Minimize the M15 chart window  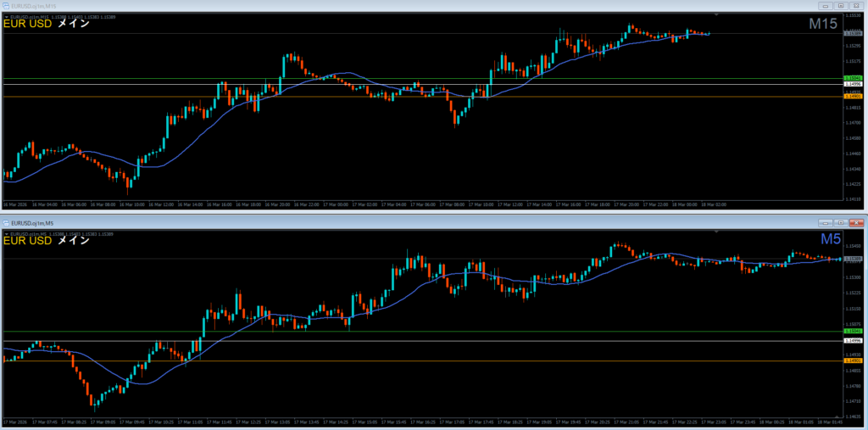(824, 6)
